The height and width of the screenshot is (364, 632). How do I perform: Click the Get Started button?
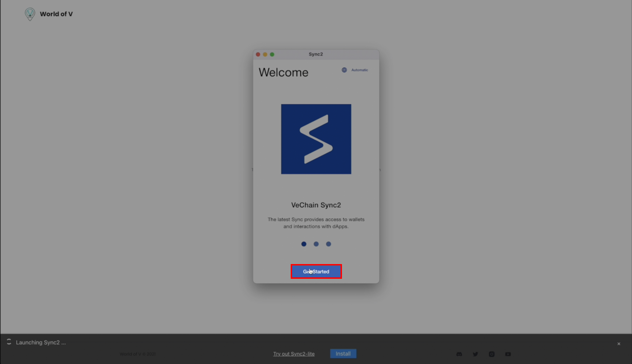[316, 271]
